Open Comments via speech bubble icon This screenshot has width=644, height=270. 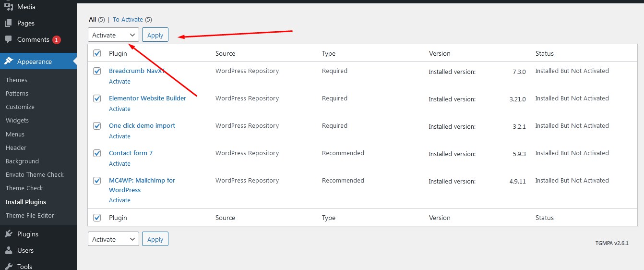[x=9, y=39]
